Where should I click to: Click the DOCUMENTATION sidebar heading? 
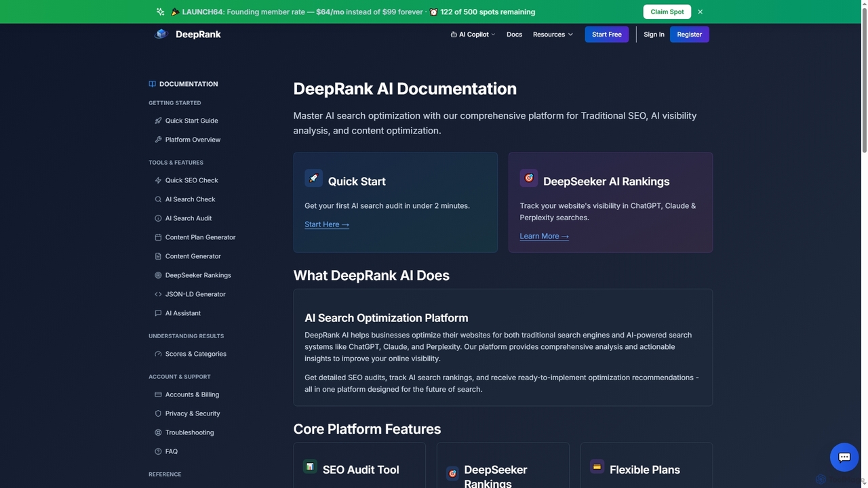point(189,84)
